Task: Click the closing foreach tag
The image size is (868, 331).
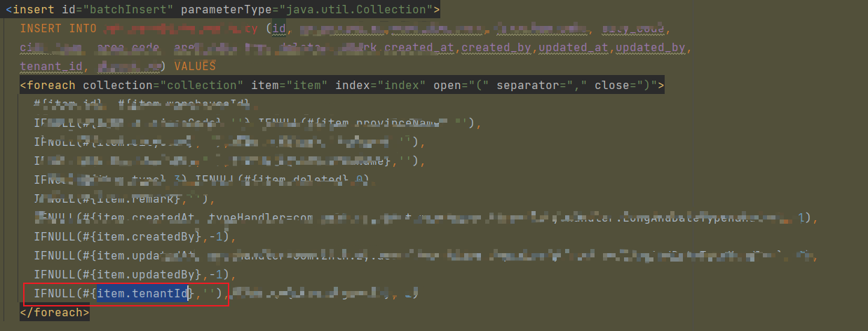Action: [x=55, y=312]
